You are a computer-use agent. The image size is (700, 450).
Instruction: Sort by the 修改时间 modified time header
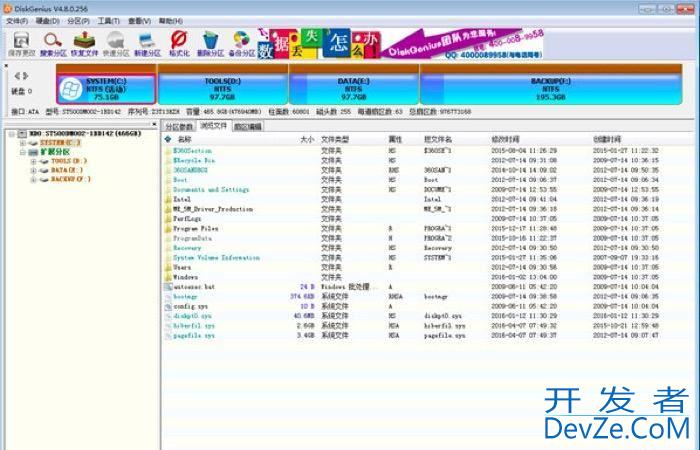505,139
